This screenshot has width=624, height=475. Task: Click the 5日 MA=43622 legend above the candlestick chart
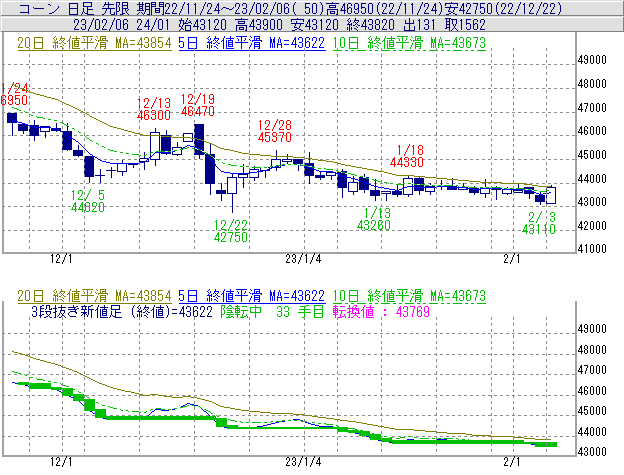(252, 43)
